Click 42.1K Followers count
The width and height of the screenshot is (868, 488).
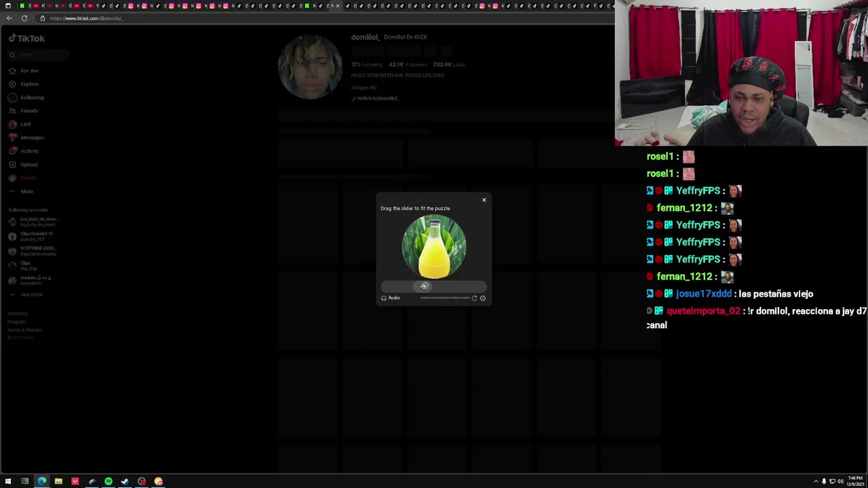[408, 64]
